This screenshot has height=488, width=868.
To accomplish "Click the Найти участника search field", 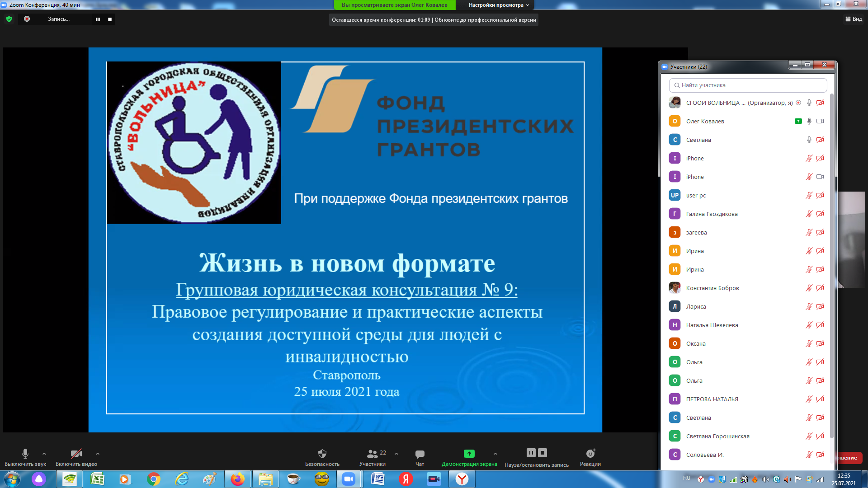I will 748,85.
